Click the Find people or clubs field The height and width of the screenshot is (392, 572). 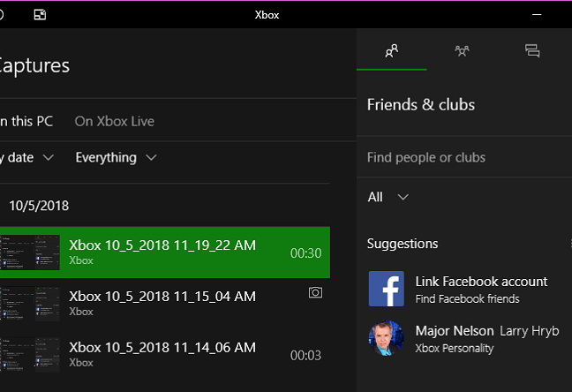pyautogui.click(x=464, y=157)
